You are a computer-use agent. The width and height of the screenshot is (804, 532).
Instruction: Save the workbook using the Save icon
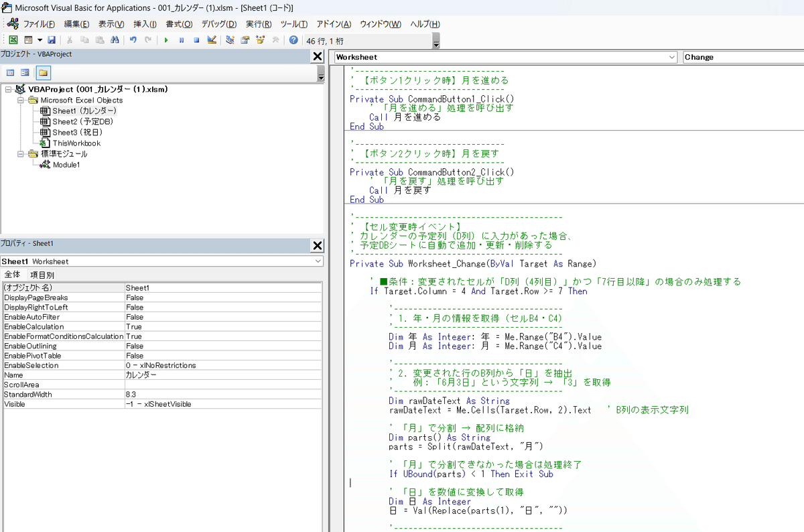point(54,40)
